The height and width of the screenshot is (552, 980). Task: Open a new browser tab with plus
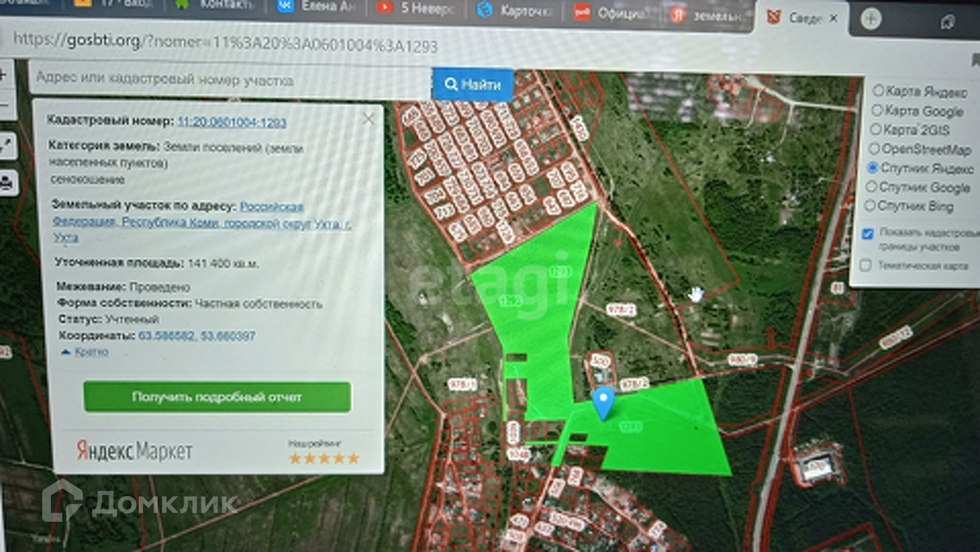pyautogui.click(x=871, y=19)
